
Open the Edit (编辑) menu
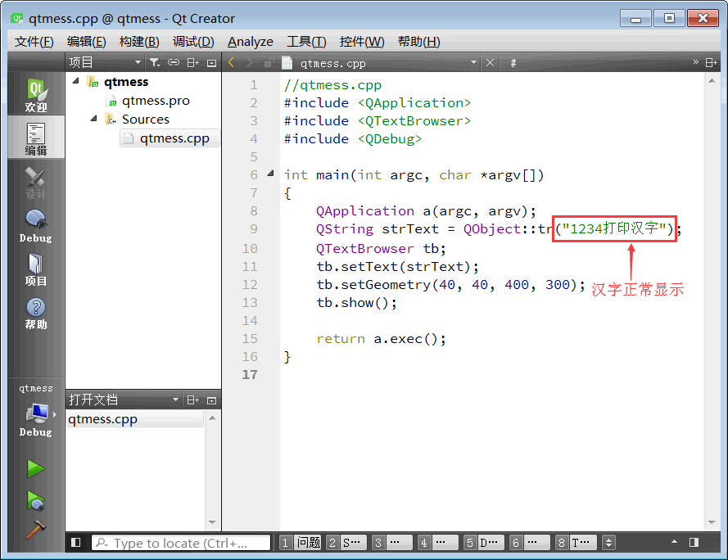(x=86, y=42)
